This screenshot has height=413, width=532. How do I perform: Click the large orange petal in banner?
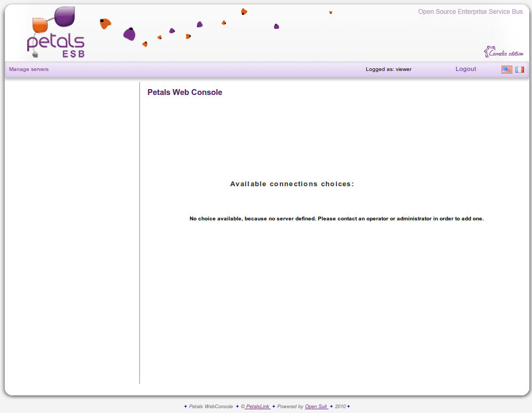(105, 23)
